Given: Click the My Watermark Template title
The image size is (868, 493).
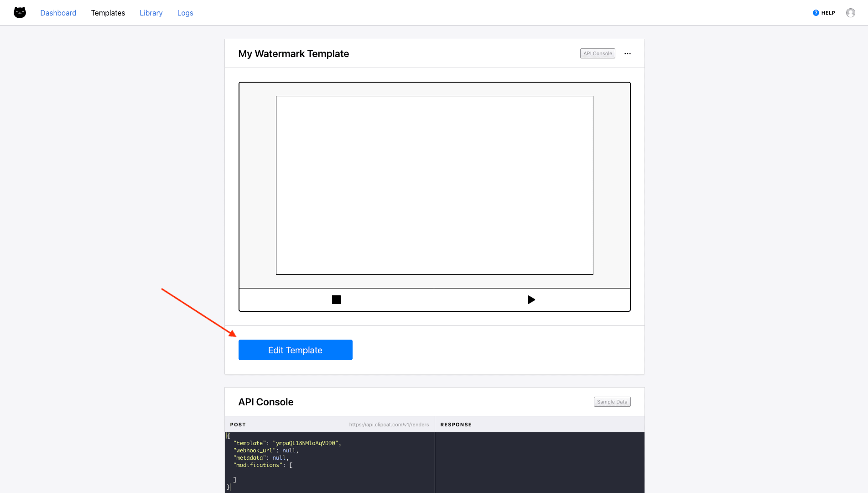Looking at the screenshot, I should coord(294,54).
